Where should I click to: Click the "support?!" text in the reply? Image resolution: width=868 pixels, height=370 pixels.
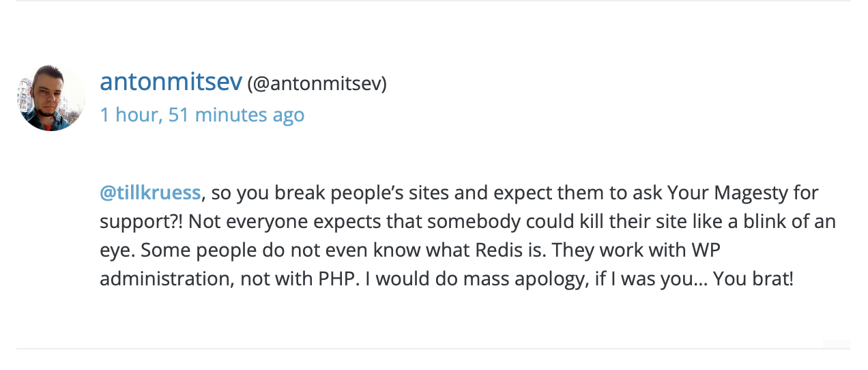(141, 222)
